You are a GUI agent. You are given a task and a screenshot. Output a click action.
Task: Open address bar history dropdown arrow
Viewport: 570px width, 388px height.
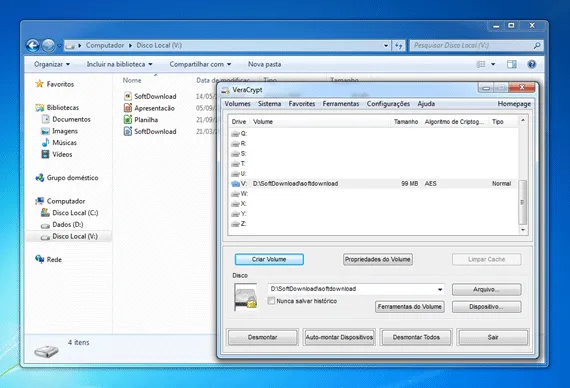point(386,45)
